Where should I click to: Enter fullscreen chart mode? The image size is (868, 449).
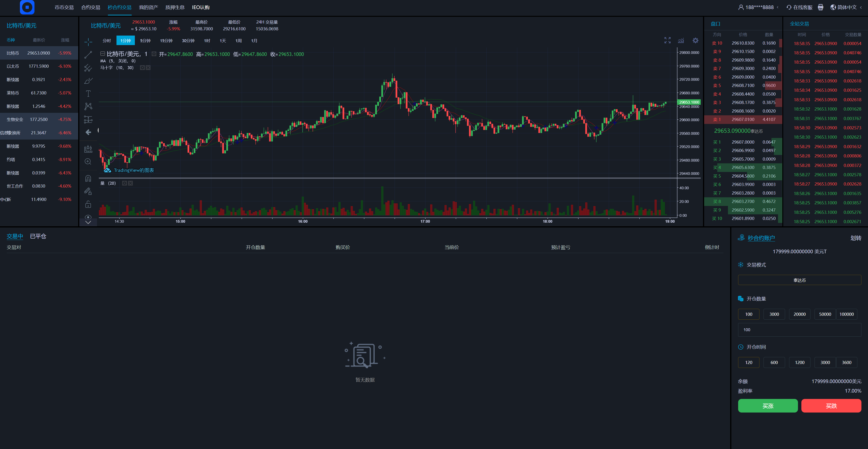tap(667, 40)
